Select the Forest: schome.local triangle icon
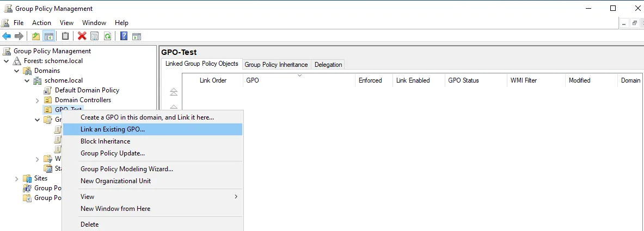The height and width of the screenshot is (231, 644). (x=17, y=61)
